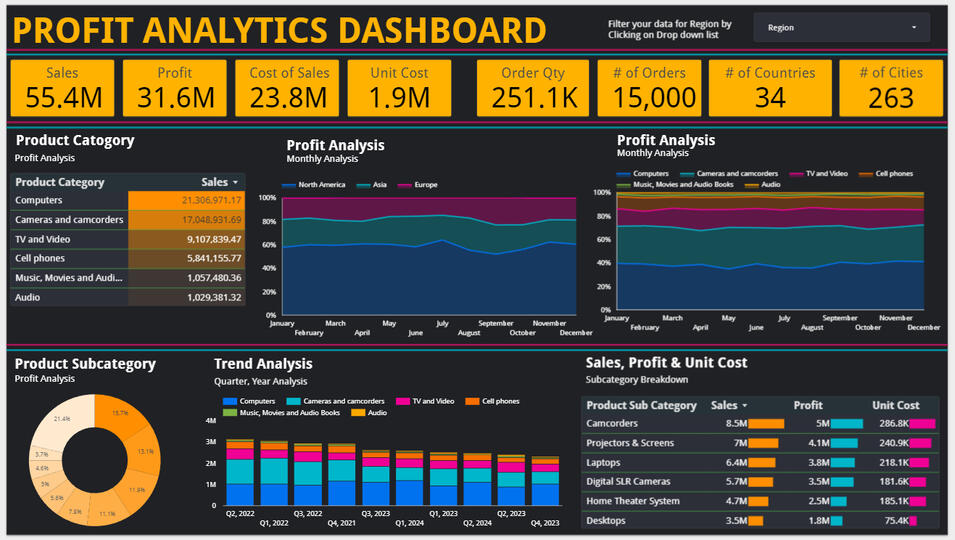Click Sales sort arrow in Subcategory Breakdown table
Image resolution: width=955 pixels, height=540 pixels.
coord(743,406)
